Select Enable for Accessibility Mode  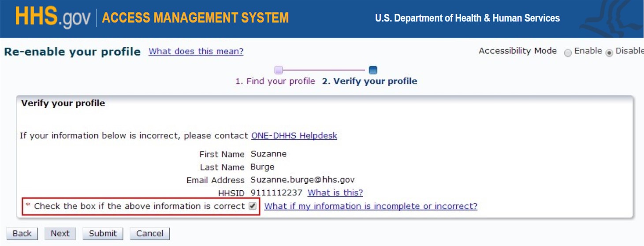[568, 53]
